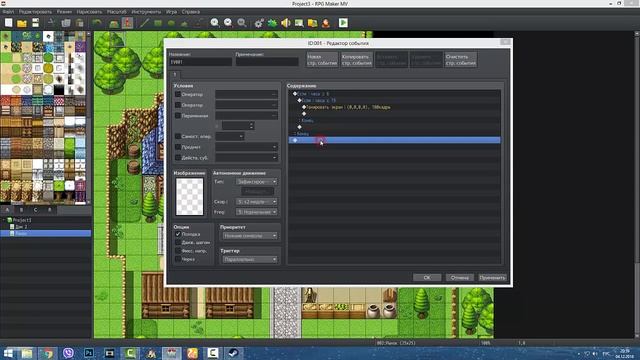Open the Файл menu
This screenshot has width=640, height=360.
(x=8, y=12)
